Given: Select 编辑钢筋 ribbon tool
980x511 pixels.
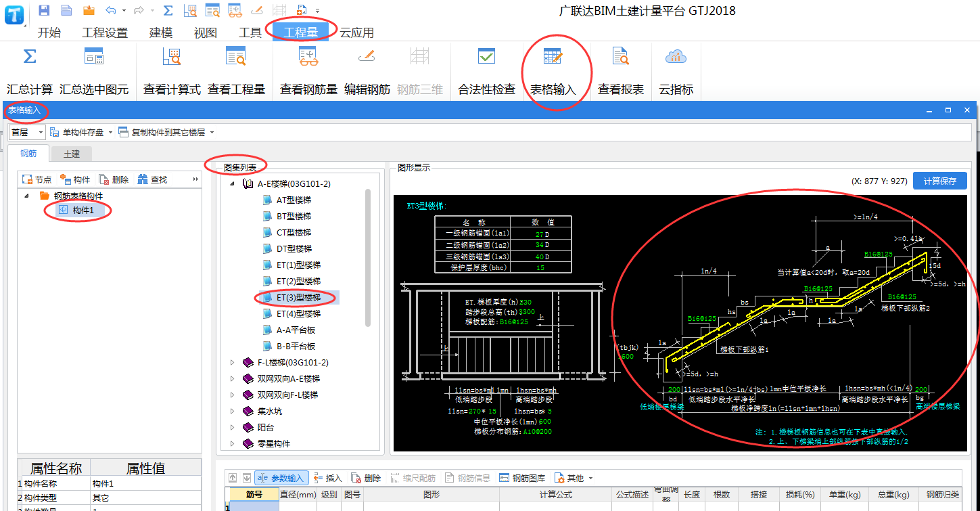Looking at the screenshot, I should pyautogui.click(x=367, y=71).
